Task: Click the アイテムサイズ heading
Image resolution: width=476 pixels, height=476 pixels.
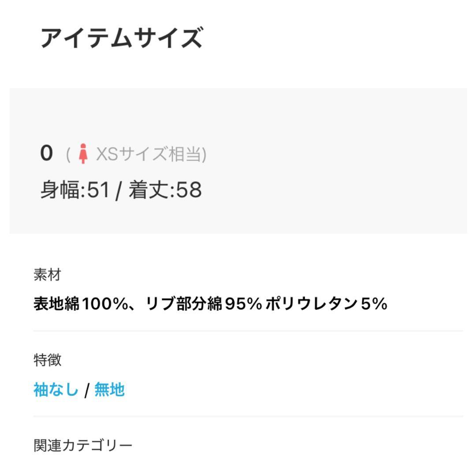Action: [121, 38]
